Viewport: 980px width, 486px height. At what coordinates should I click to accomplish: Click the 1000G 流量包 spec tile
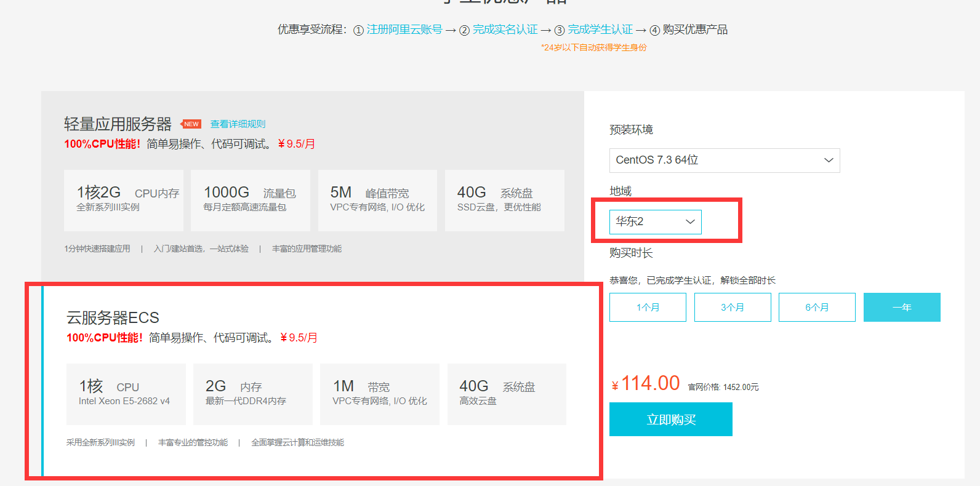coord(251,201)
